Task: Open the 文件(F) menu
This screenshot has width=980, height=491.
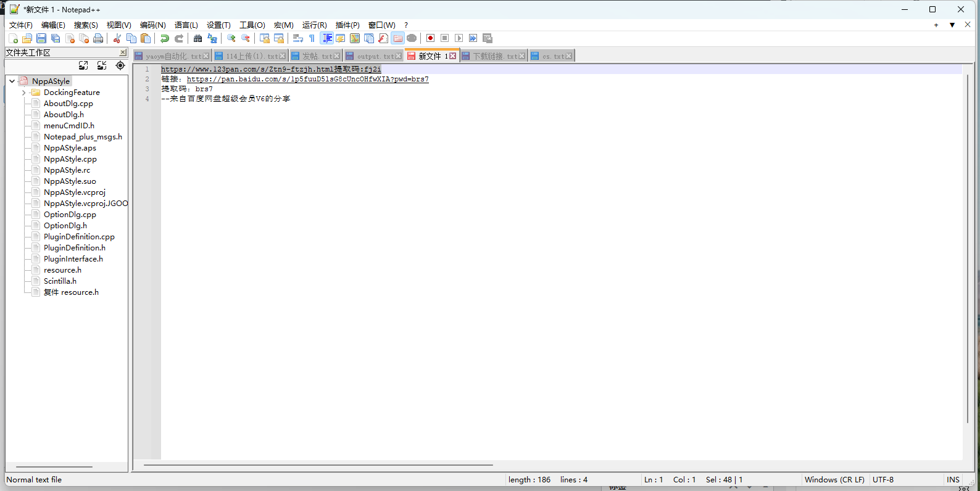Action: (20, 25)
